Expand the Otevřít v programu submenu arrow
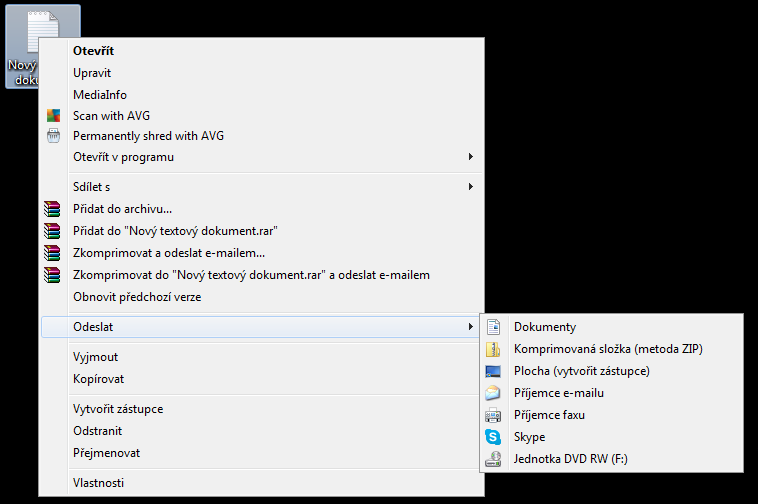The height and width of the screenshot is (504, 758). (471, 157)
